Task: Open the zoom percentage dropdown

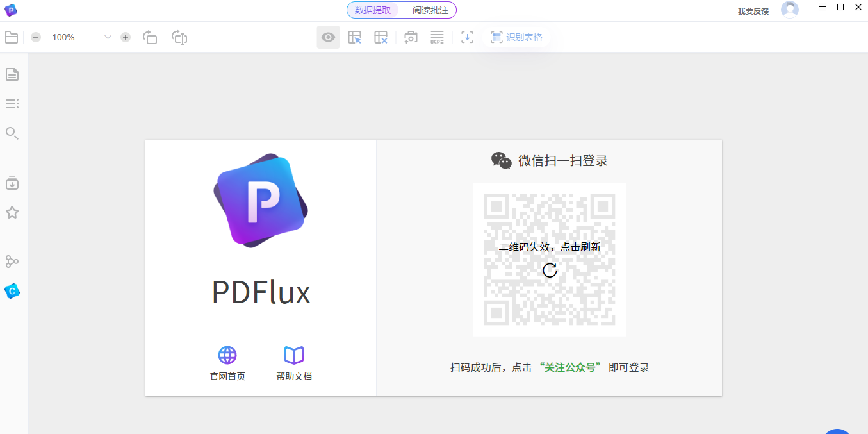Action: point(108,37)
